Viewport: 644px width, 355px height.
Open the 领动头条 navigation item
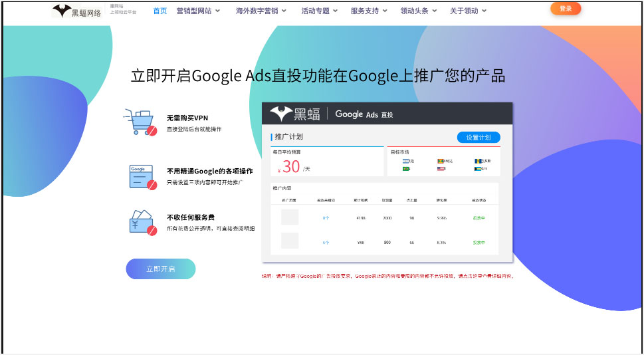pos(419,11)
